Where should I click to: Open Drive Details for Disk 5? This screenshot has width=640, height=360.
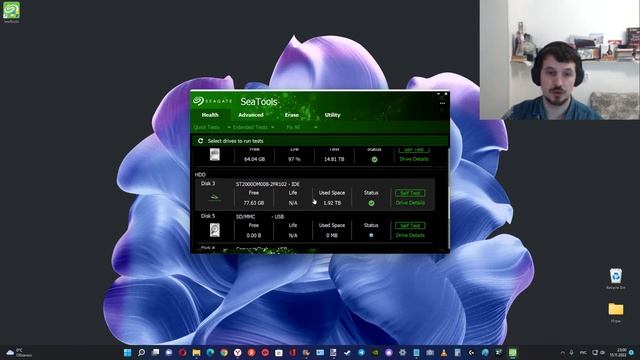pyautogui.click(x=410, y=236)
